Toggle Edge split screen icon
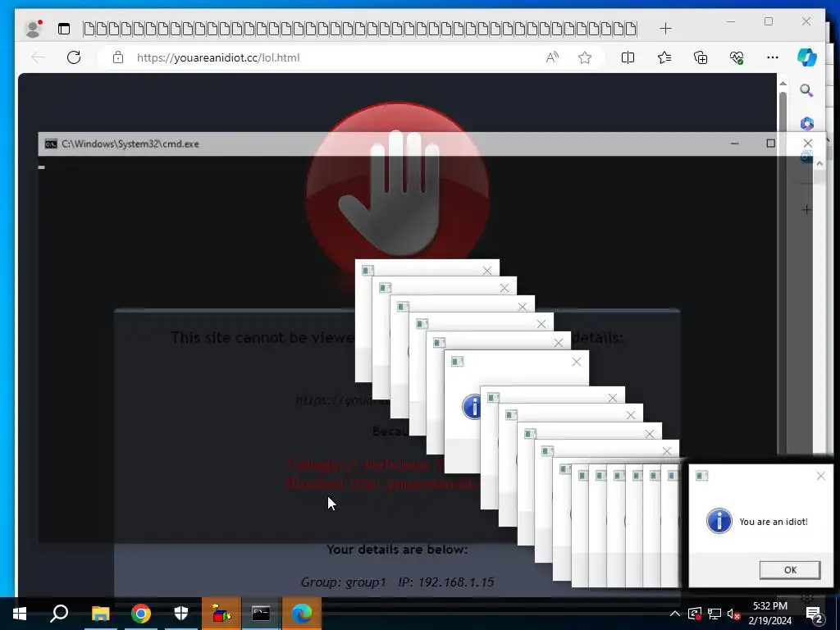Viewport: 840px width, 630px height. [628, 57]
